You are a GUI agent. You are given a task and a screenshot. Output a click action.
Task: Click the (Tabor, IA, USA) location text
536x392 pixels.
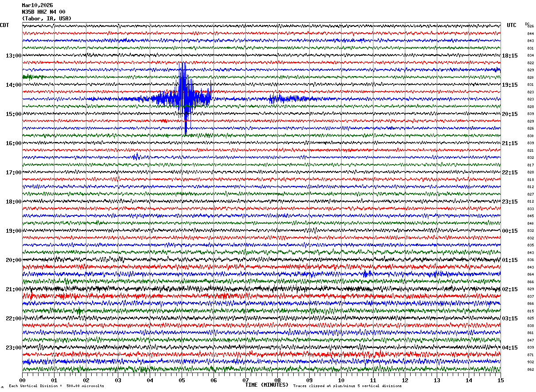47,19
